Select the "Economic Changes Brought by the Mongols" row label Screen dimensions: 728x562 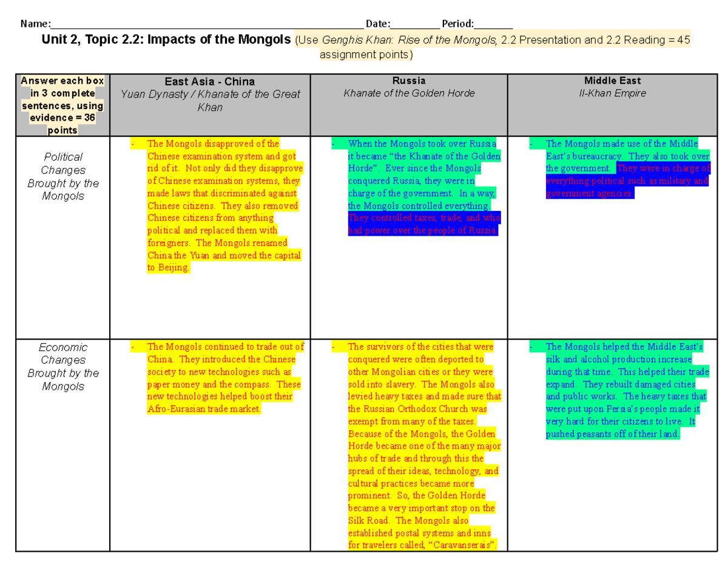click(62, 366)
